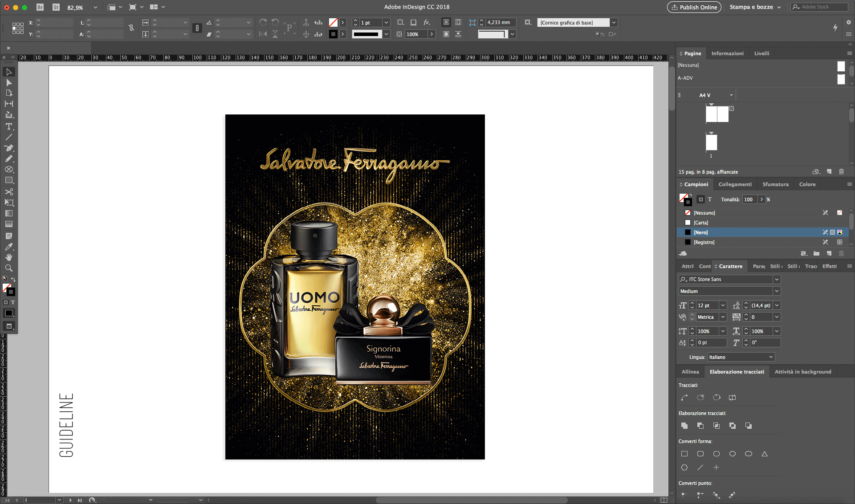Screen dimensions: 855x504
Task: Select the Free Transform tool
Action: click(x=9, y=203)
